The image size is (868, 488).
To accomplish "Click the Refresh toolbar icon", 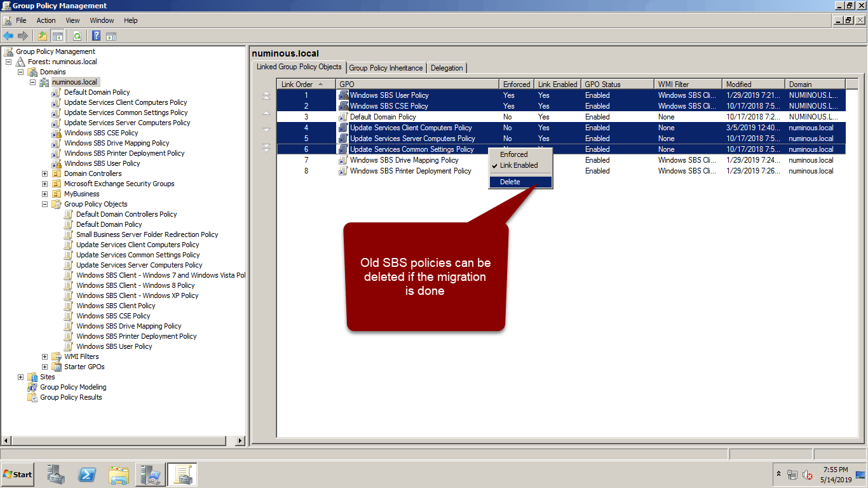I will pyautogui.click(x=77, y=36).
